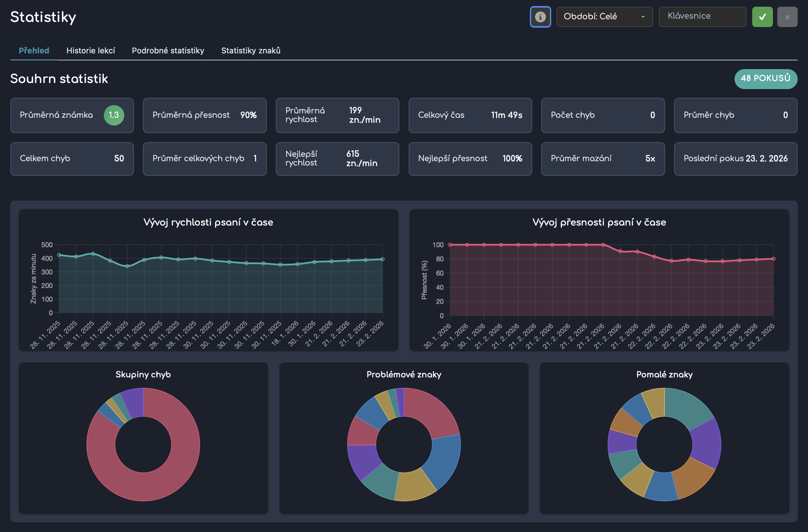
Task: Click the green 1.3 grade badge
Action: 114,115
